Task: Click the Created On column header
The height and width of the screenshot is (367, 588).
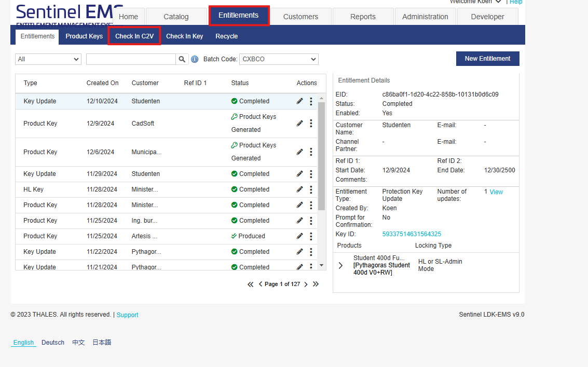Action: coord(102,83)
